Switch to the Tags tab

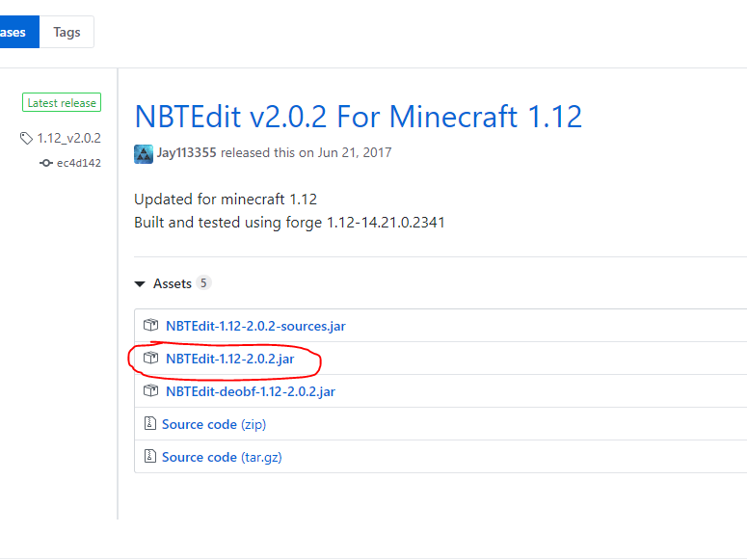coord(67,32)
